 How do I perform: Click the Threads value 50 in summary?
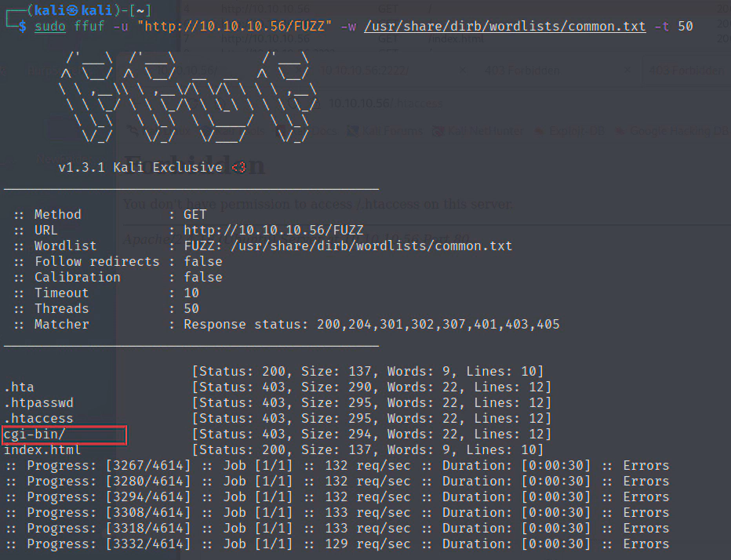[x=191, y=308]
